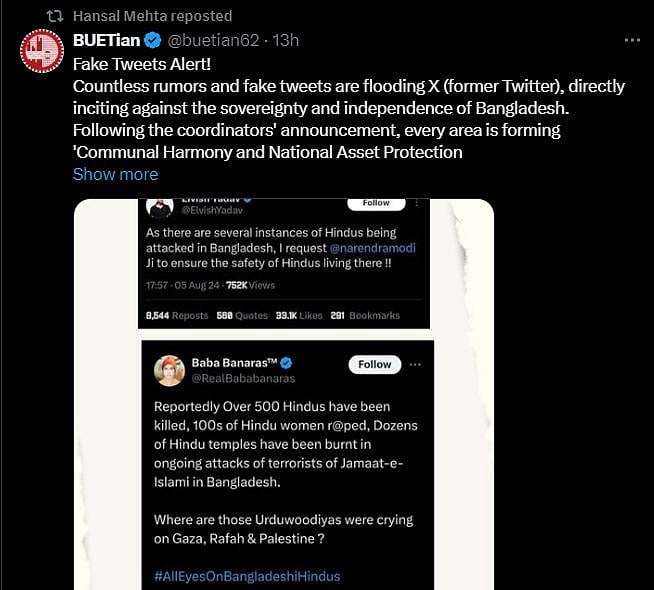Click Follow button on Elvish Yadav tweet

376,203
